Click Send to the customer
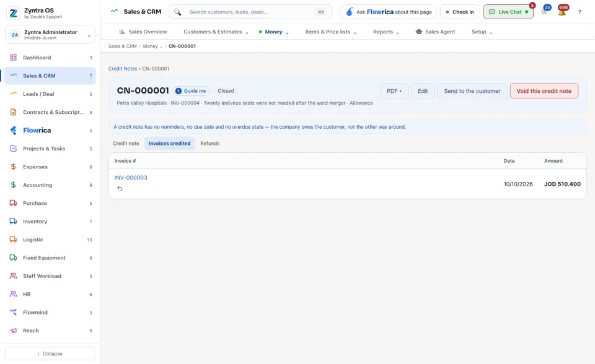 pos(472,90)
